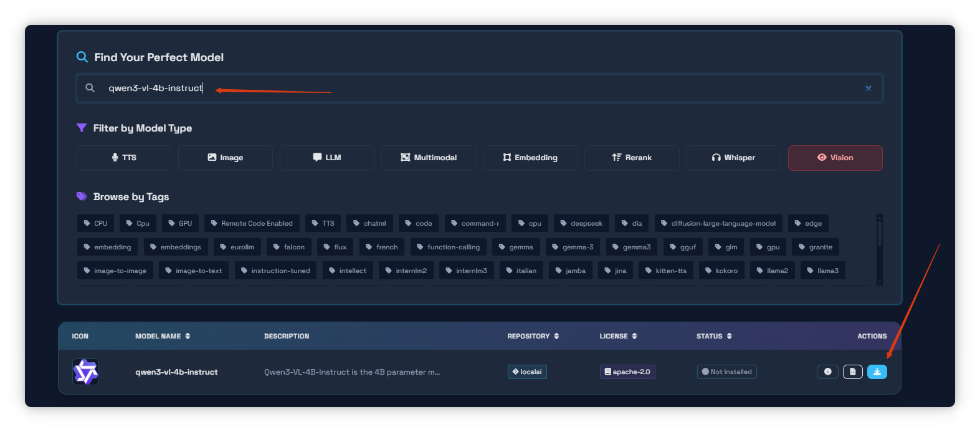This screenshot has width=980, height=432.
Task: Select the LLM model type filter
Action: point(327,158)
